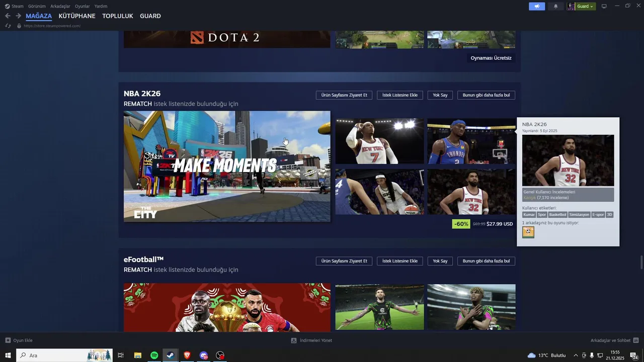644x362 pixels.
Task: Select the Simülasyon tag in the popup
Action: pos(579,215)
